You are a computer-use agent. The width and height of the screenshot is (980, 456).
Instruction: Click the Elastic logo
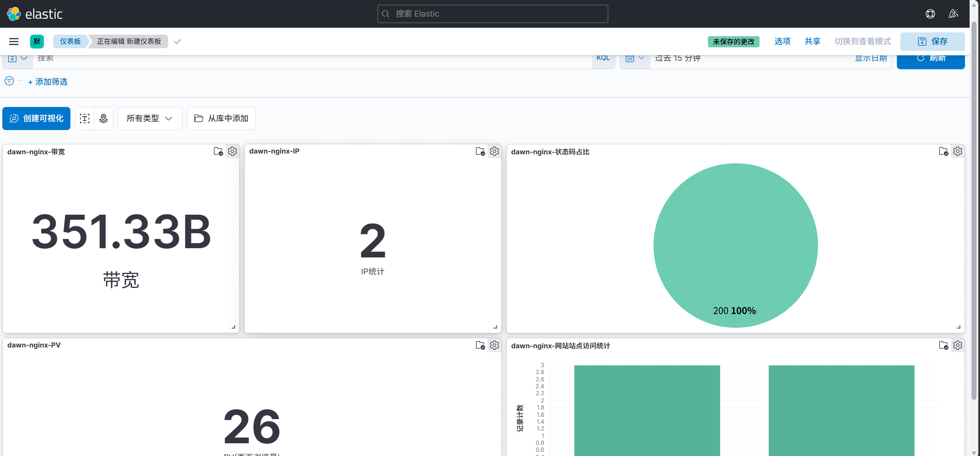[35, 14]
